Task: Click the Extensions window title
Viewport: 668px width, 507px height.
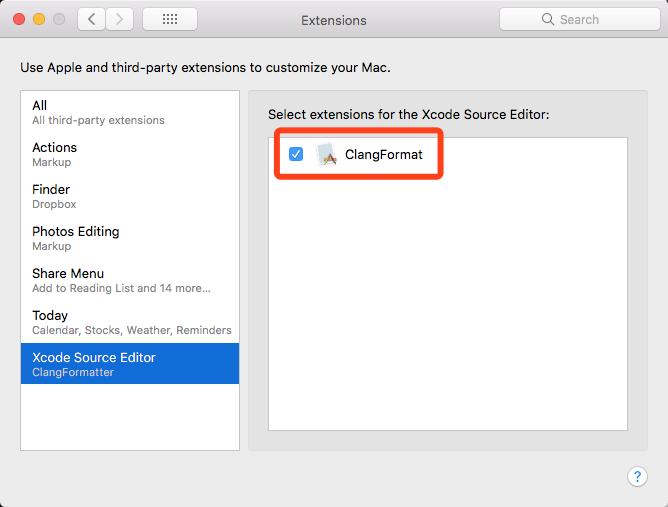Action: (x=334, y=20)
